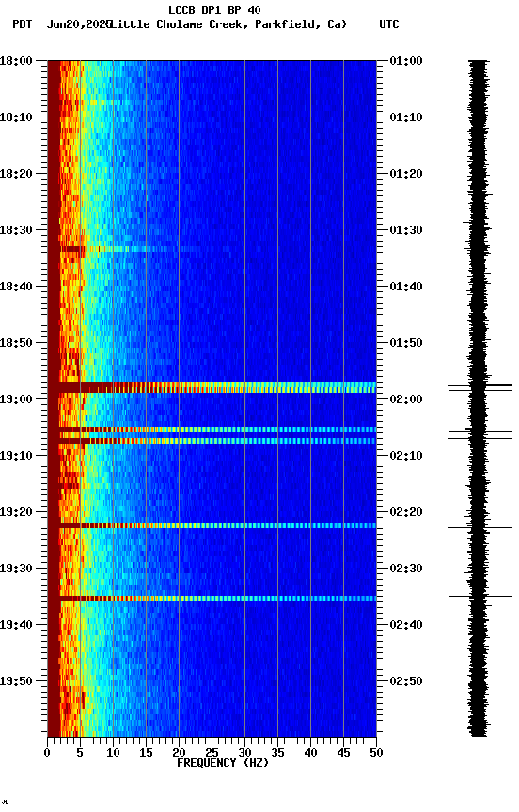Click the 02:50 UTC time label

[x=406, y=681]
